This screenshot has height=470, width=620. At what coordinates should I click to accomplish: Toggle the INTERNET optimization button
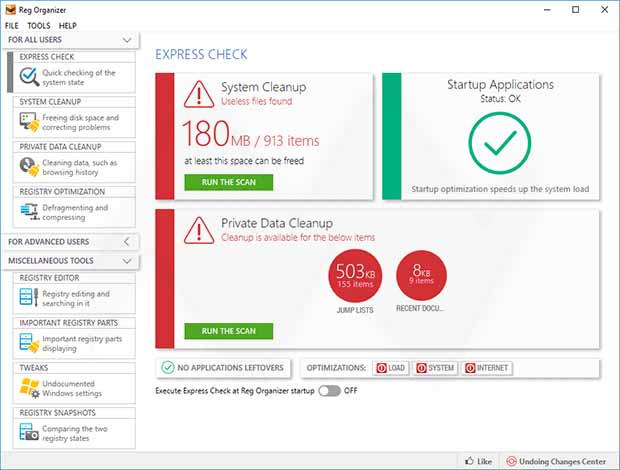(x=487, y=368)
